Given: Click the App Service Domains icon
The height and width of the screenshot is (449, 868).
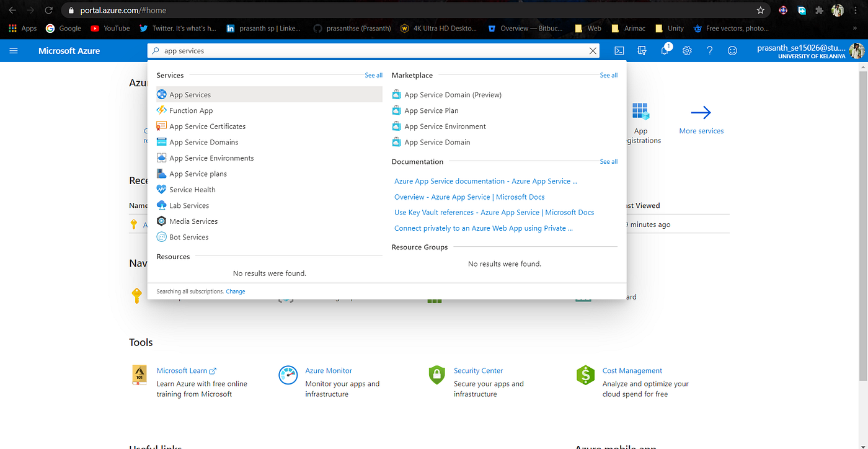Looking at the screenshot, I should (161, 142).
